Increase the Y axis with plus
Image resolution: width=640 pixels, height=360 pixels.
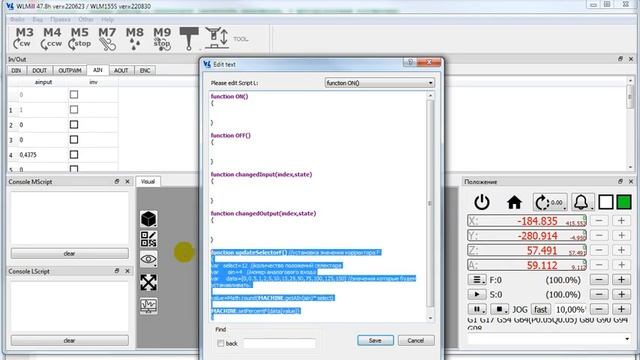pyautogui.click(x=621, y=236)
